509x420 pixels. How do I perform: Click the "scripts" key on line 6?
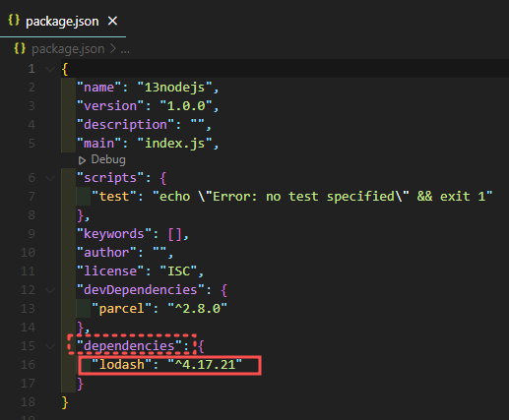click(x=110, y=178)
